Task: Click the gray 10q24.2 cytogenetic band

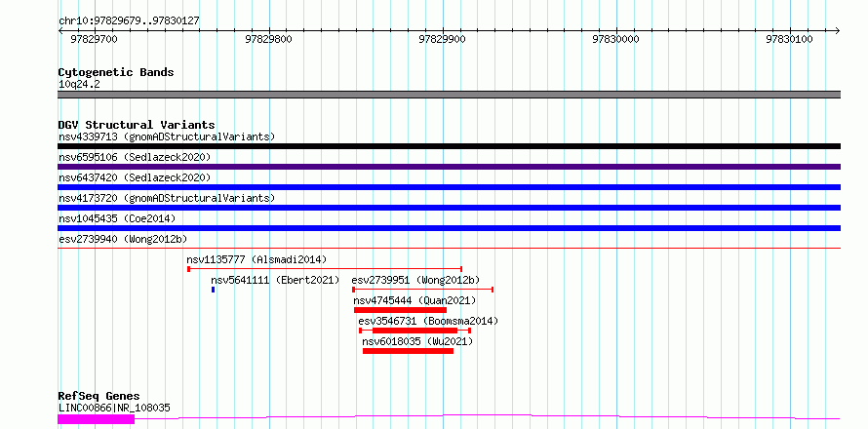Action: 449,95
